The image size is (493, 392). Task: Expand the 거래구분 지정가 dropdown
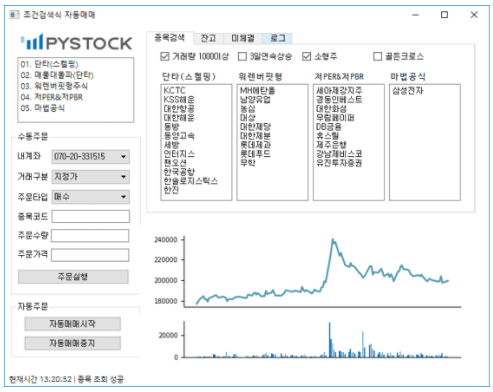[90, 177]
